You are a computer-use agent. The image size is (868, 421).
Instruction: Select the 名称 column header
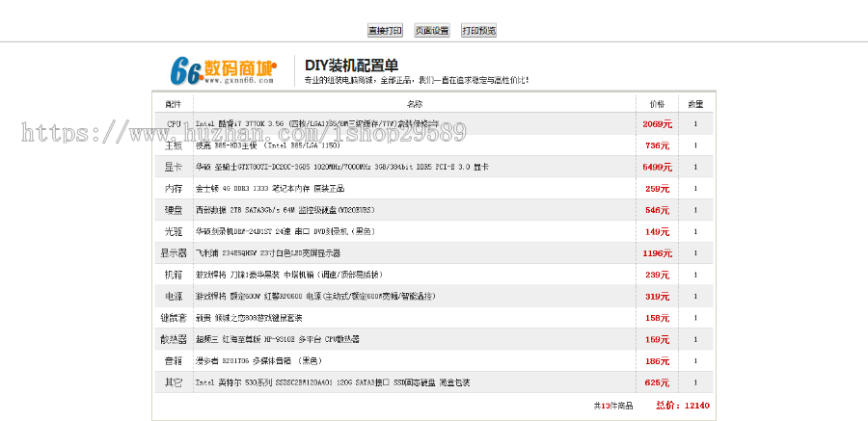pyautogui.click(x=415, y=104)
